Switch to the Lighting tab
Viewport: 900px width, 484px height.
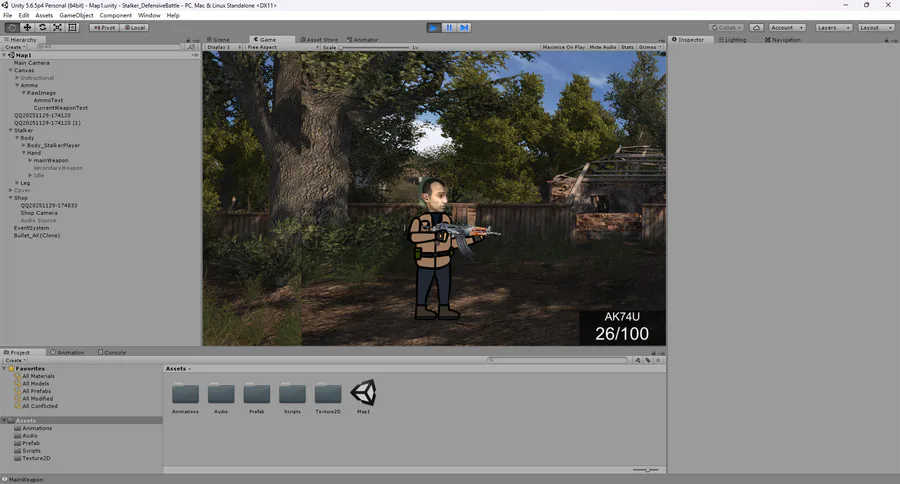click(x=732, y=40)
